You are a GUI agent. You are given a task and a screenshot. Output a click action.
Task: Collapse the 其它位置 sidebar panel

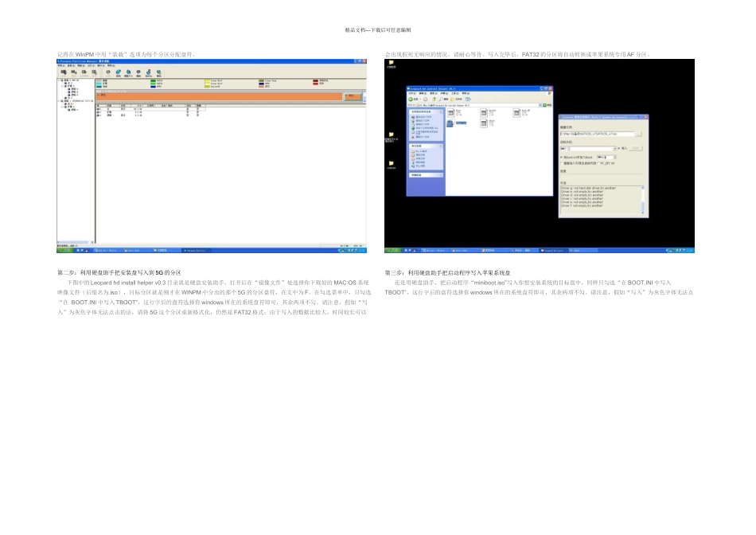coord(440,146)
